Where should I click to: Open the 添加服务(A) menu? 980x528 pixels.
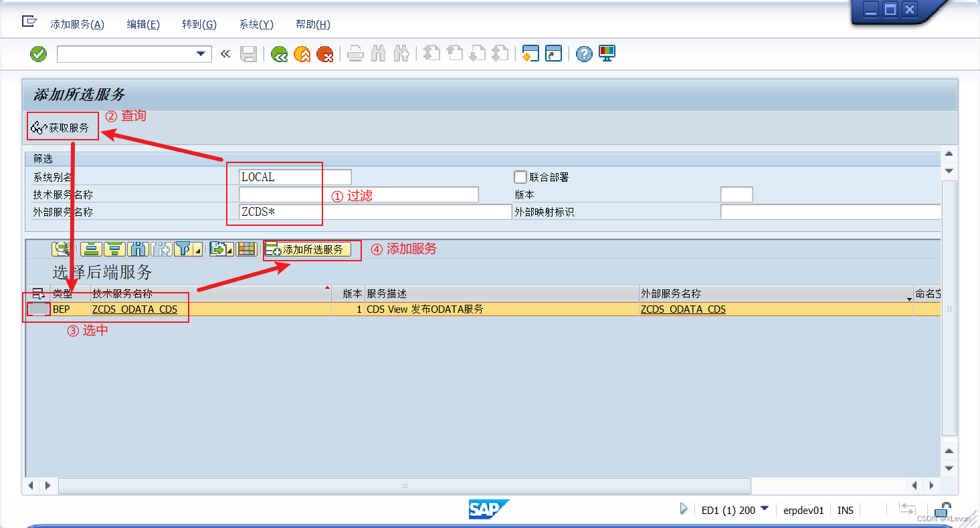click(78, 25)
